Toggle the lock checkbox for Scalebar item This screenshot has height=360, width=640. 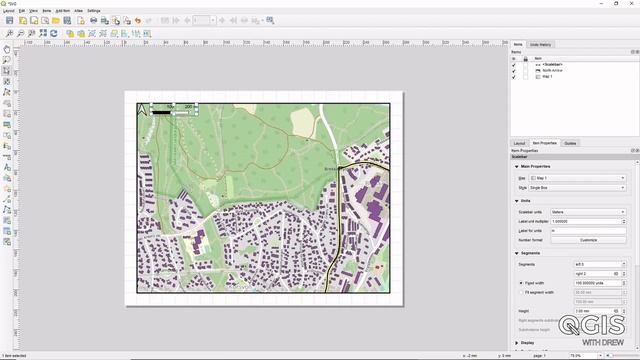(x=526, y=64)
